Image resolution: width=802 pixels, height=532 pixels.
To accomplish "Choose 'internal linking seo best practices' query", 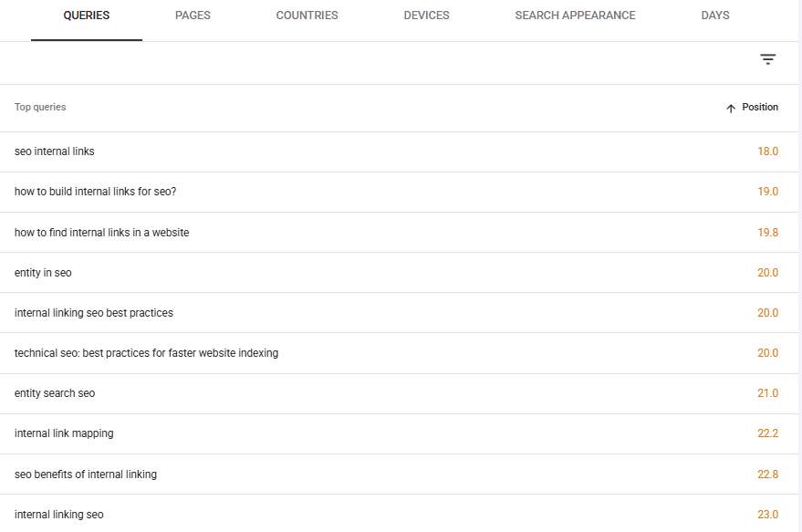I will coord(94,313).
